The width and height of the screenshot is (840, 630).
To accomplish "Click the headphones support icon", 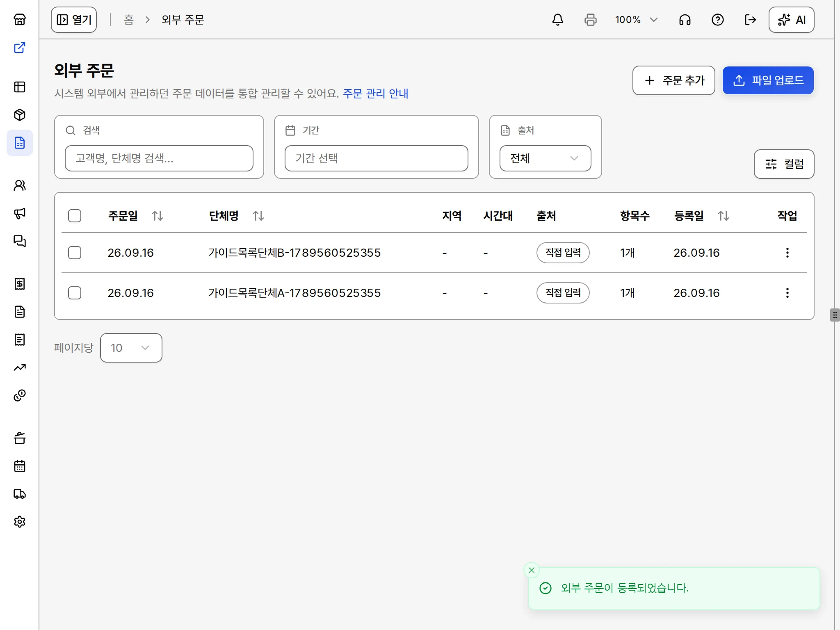I will (x=685, y=20).
